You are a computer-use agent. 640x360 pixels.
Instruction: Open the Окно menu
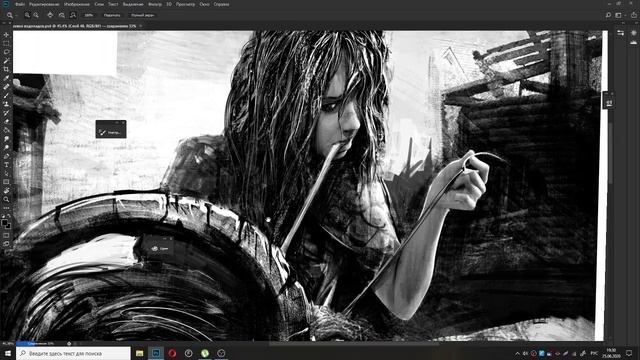click(204, 4)
